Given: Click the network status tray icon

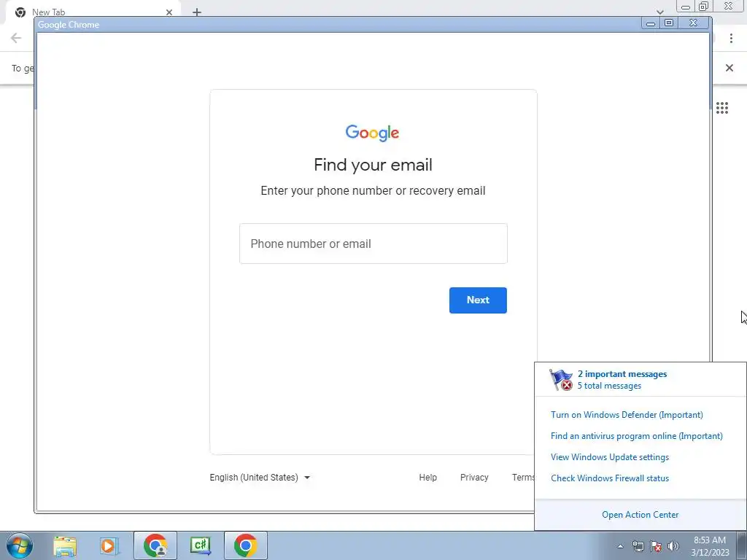Looking at the screenshot, I should 638,546.
